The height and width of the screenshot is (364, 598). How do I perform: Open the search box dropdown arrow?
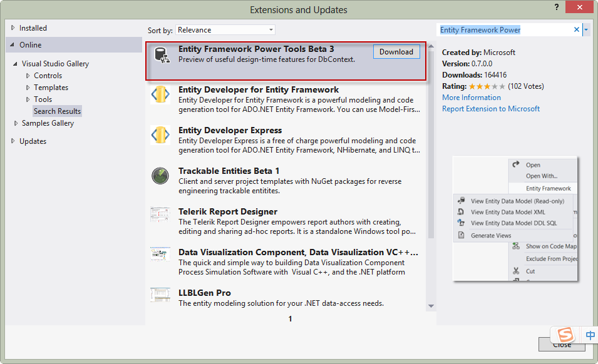586,29
